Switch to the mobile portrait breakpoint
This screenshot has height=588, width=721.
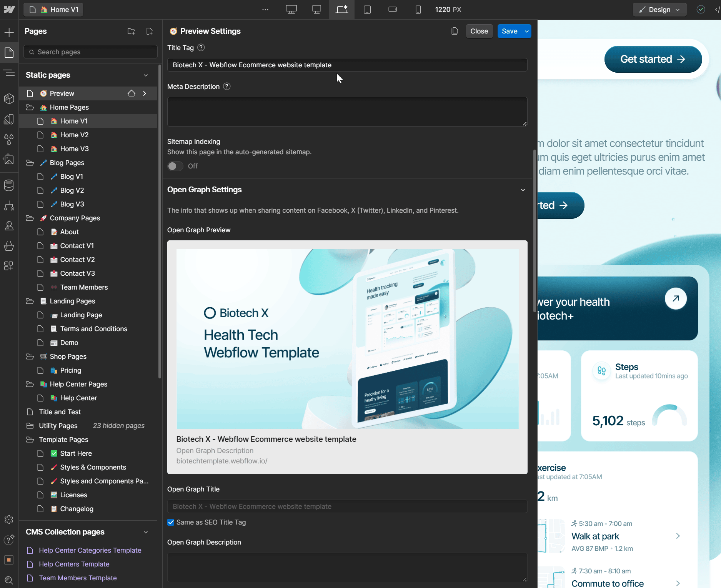(x=418, y=10)
